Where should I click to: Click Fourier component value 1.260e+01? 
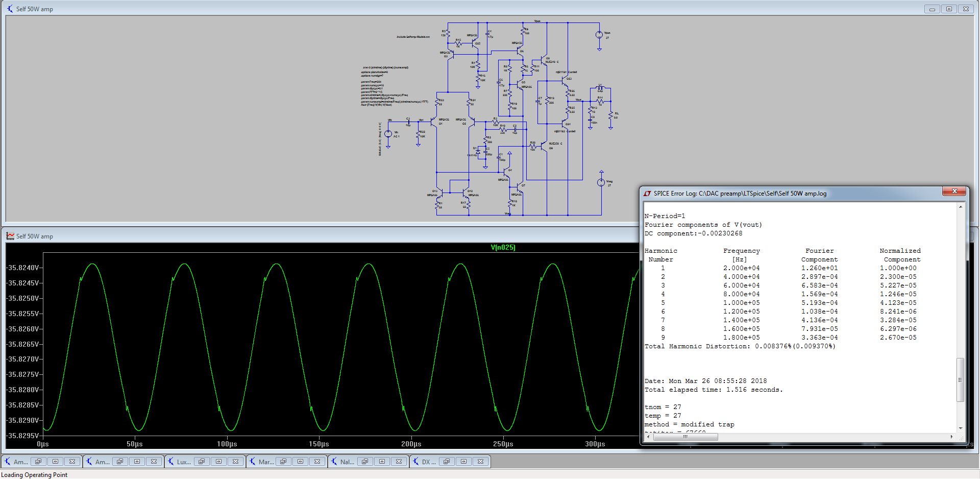(x=819, y=268)
